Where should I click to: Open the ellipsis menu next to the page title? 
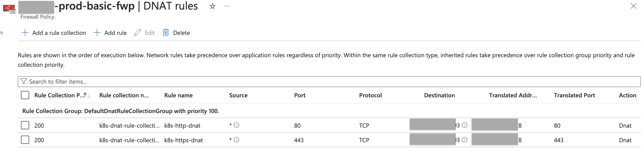point(227,6)
